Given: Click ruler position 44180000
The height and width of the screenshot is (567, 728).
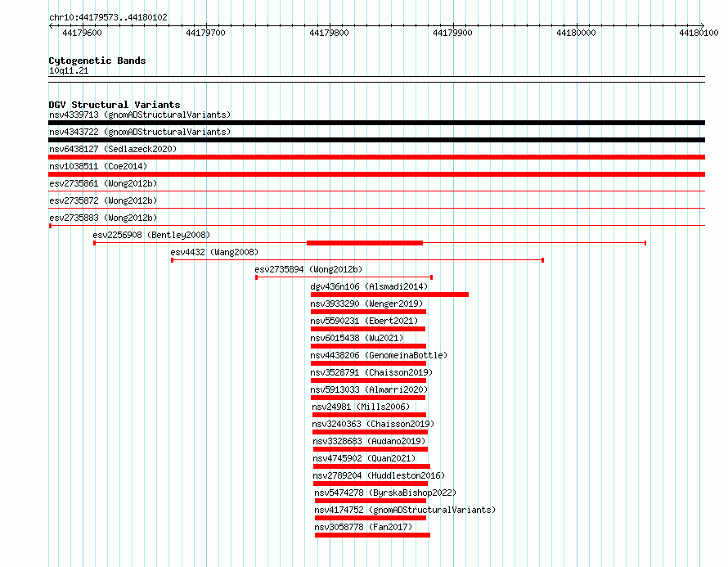Looking at the screenshot, I should (576, 33).
